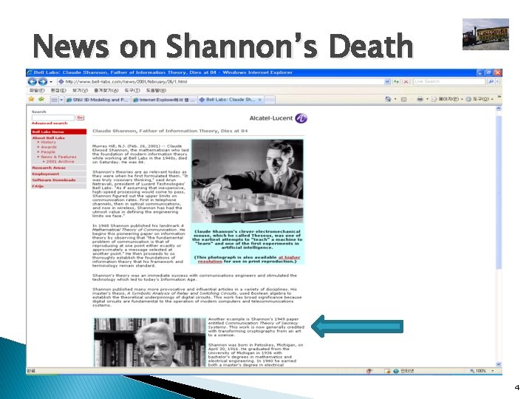
Task: Click the Feeds icon in command bar
Action: pyautogui.click(x=403, y=100)
